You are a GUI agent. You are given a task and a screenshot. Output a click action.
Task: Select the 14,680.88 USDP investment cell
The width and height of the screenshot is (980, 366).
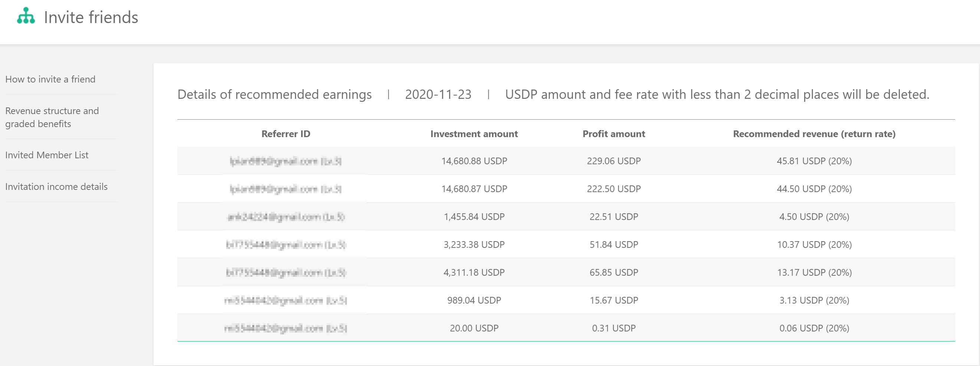pyautogui.click(x=473, y=161)
